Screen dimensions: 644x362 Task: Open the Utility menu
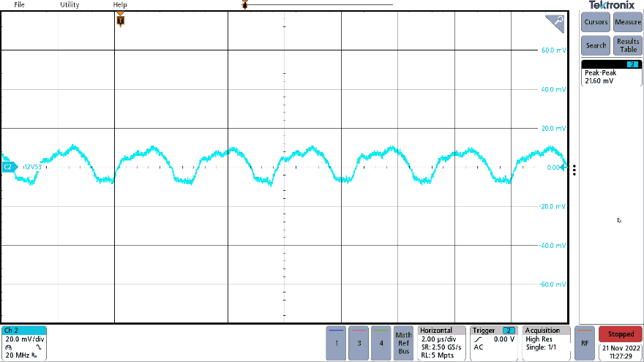(x=70, y=4)
